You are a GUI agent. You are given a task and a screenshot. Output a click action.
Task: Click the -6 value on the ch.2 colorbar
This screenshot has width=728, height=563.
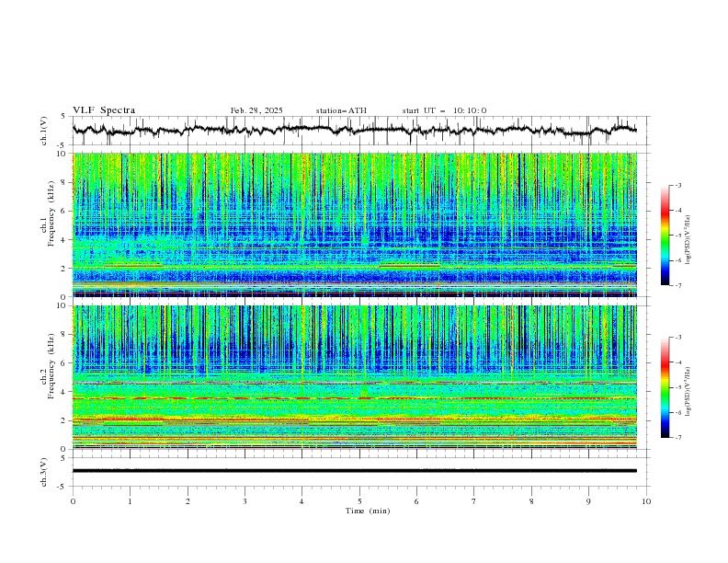click(x=677, y=412)
